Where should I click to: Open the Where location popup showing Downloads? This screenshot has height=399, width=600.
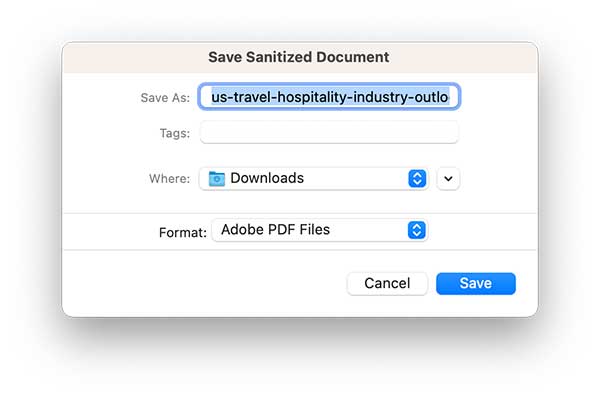tap(313, 179)
